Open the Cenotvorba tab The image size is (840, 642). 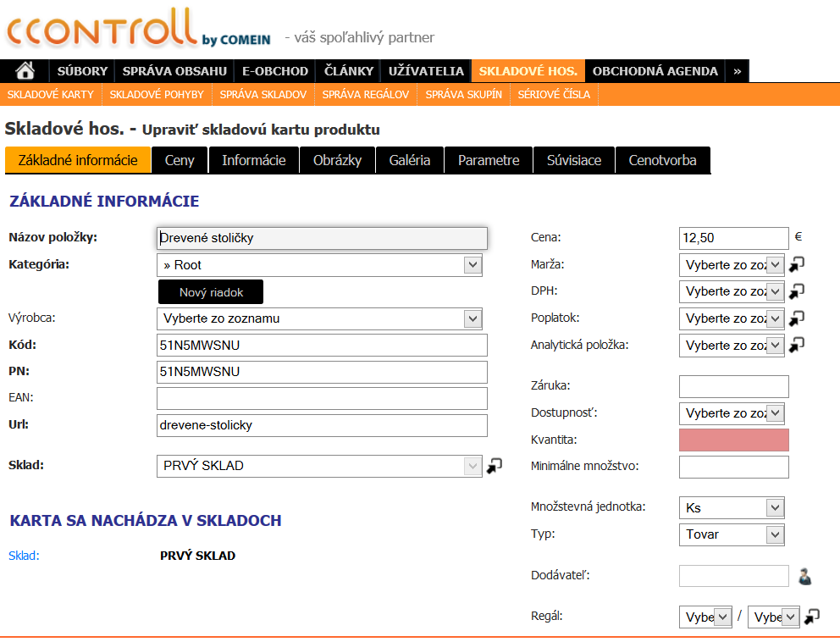(662, 160)
